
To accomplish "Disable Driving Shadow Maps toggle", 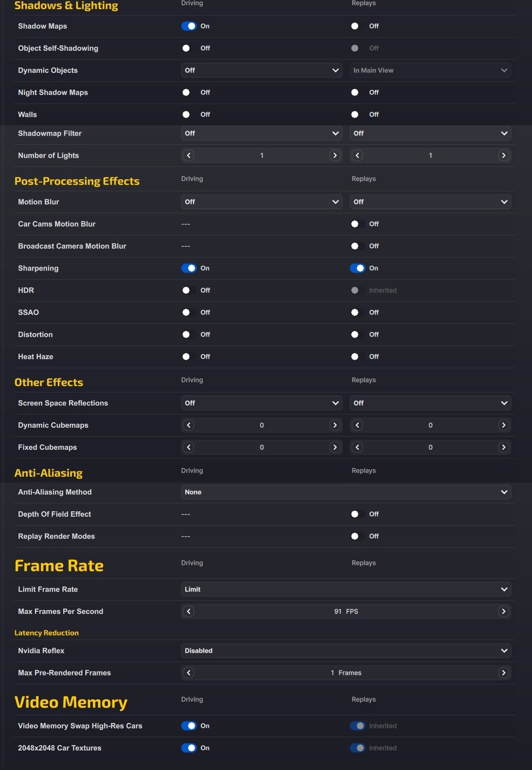I will point(188,26).
